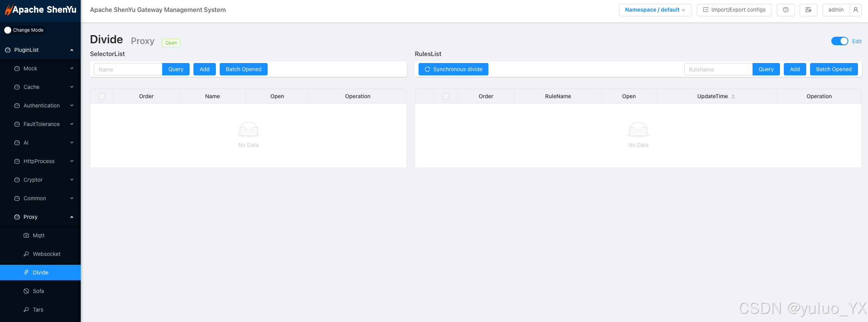Expand the FaultTolerance submenu arrow
Screen dimensions: 868x322
pyautogui.click(x=72, y=124)
